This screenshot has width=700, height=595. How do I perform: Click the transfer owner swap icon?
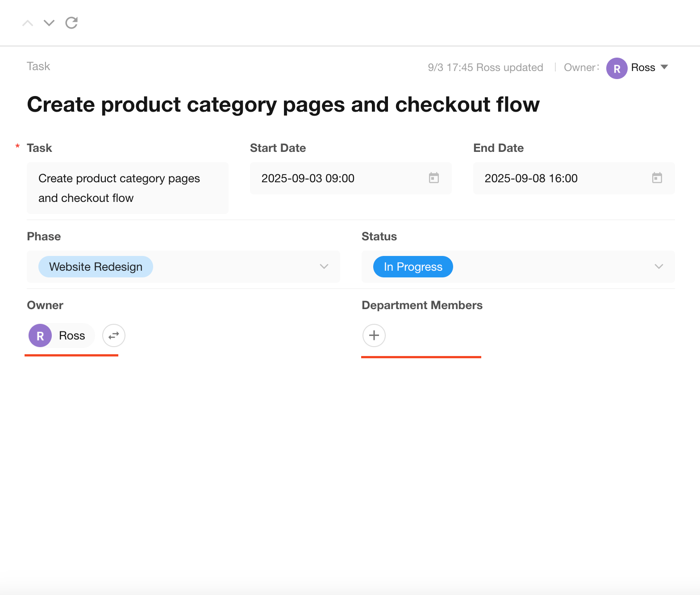click(x=114, y=335)
